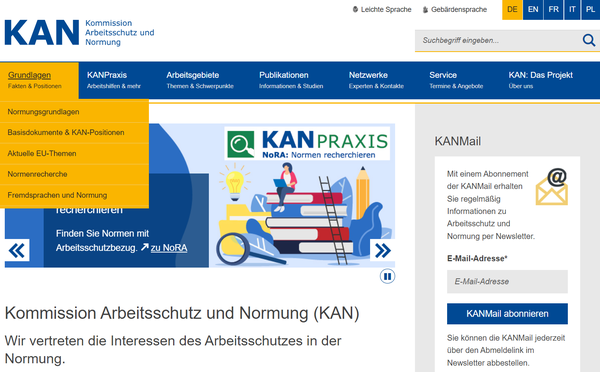This screenshot has height=372, width=600.
Task: Open the KAN: Das Projekt menu
Action: point(540,80)
